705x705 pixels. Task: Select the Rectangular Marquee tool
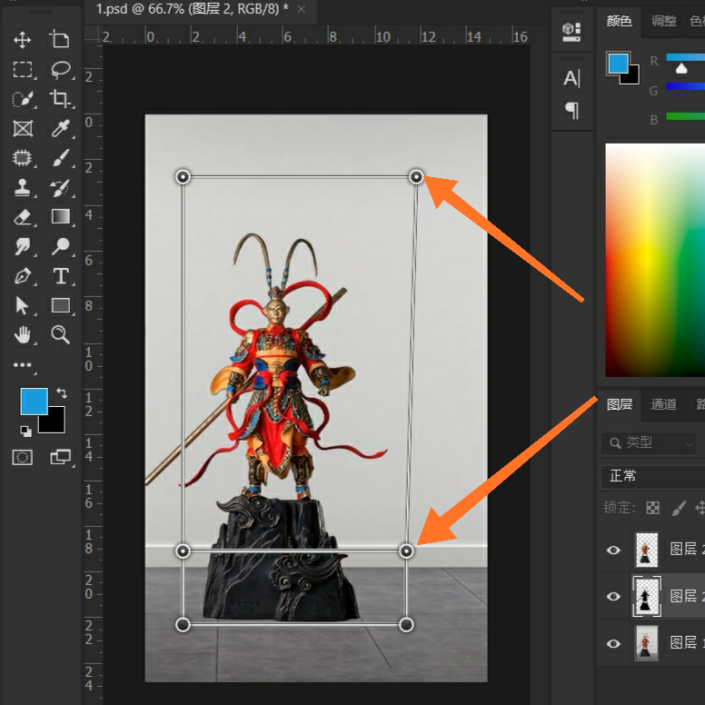click(x=22, y=70)
